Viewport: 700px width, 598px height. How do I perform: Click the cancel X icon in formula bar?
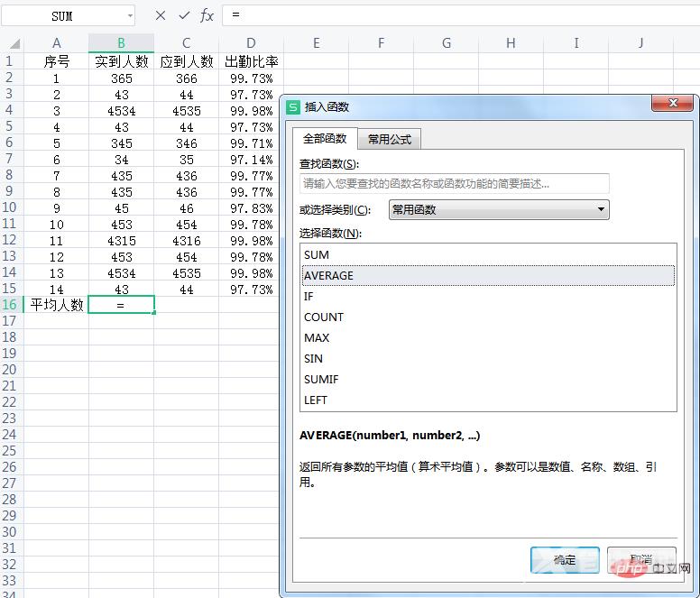[161, 15]
